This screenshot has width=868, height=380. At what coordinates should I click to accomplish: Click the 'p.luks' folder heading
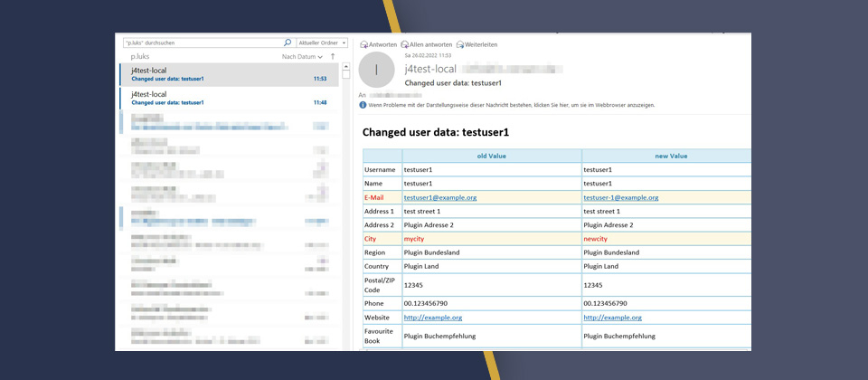[x=139, y=56]
